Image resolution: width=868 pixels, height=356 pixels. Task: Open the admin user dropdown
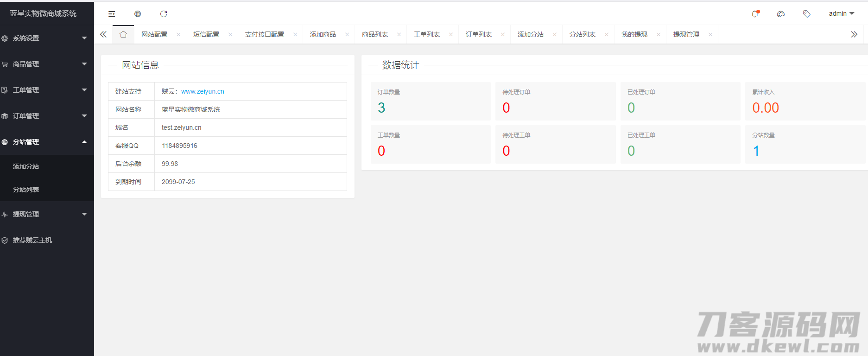pos(841,14)
